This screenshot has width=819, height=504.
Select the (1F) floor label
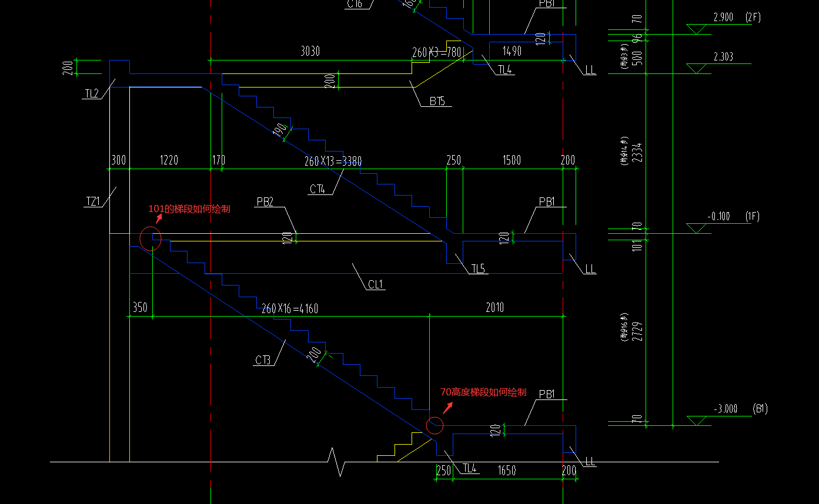(x=751, y=216)
